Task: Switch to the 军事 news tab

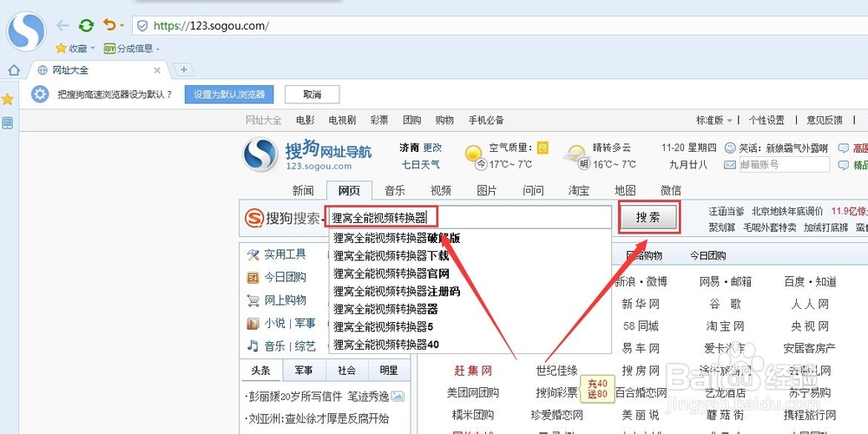Action: 303,371
